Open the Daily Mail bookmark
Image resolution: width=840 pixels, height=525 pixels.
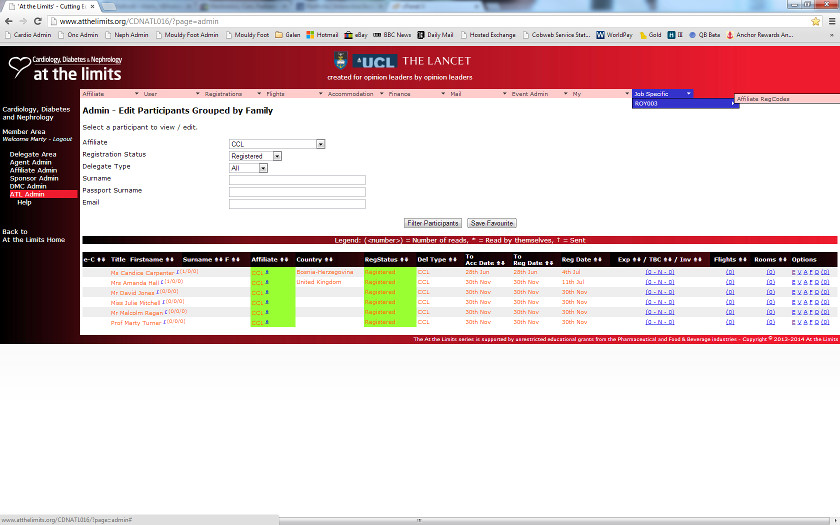pyautogui.click(x=435, y=35)
